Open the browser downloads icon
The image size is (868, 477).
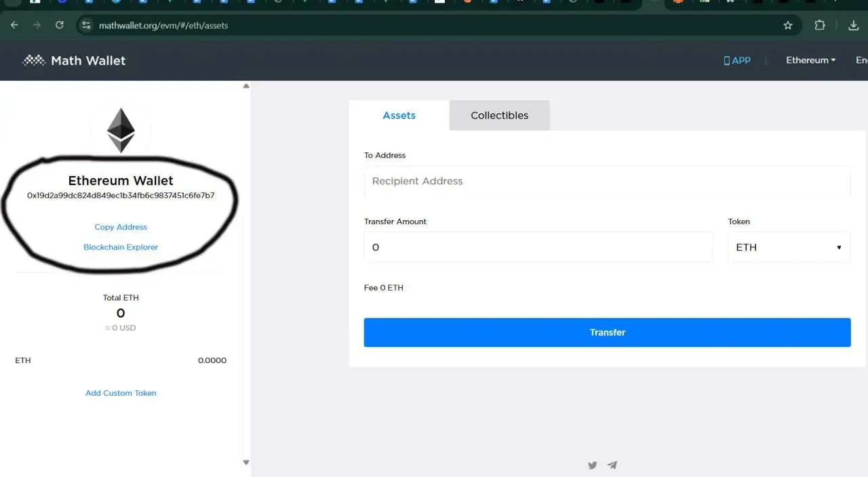coord(853,25)
